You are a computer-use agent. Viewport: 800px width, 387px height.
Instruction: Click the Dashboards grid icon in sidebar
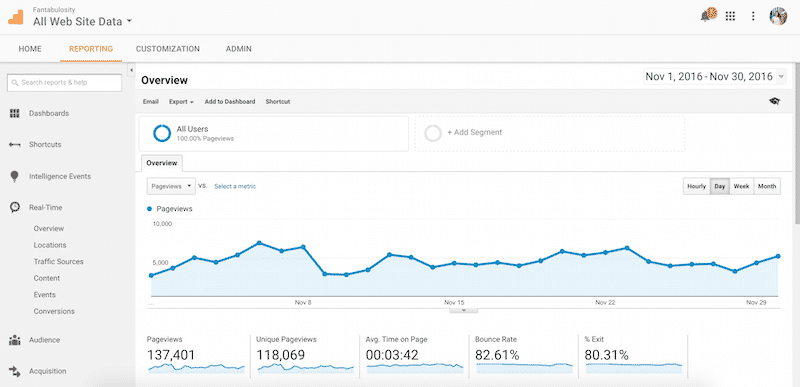[x=15, y=113]
